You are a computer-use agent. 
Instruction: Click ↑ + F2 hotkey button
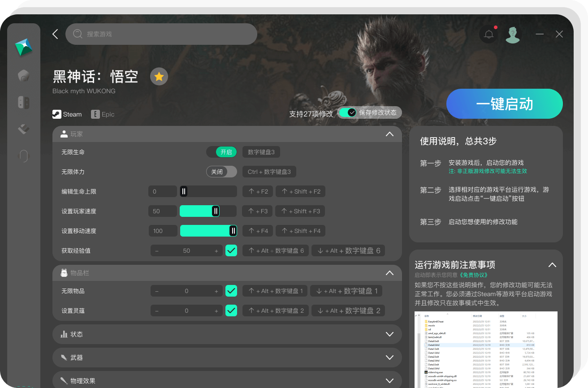point(258,191)
